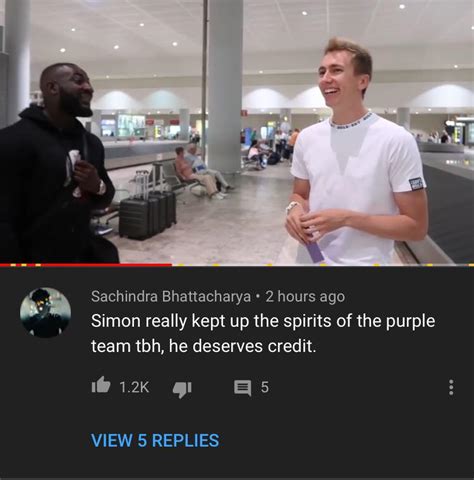Open Sachindra Bhattacharya's channel name
Screen dimensions: 474x480
click(171, 296)
